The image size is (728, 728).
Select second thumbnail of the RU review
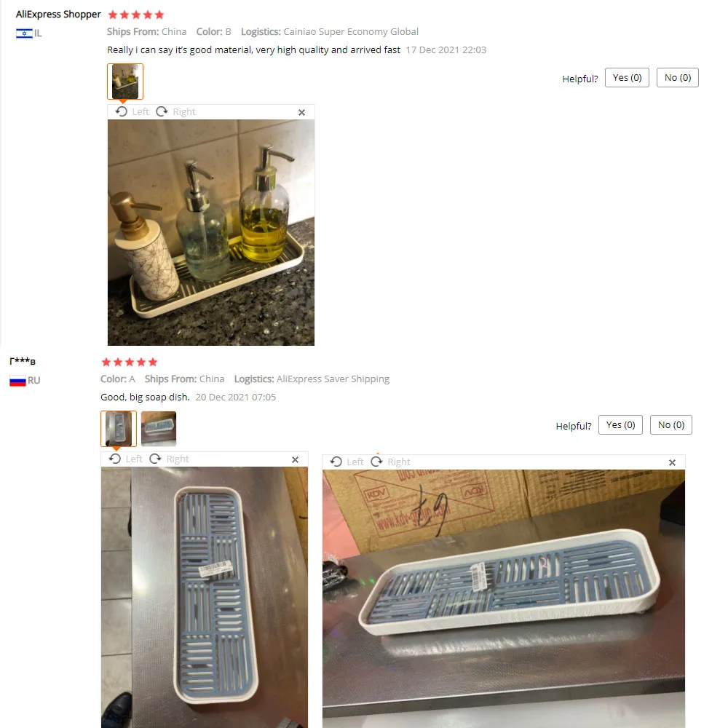pyautogui.click(x=159, y=429)
